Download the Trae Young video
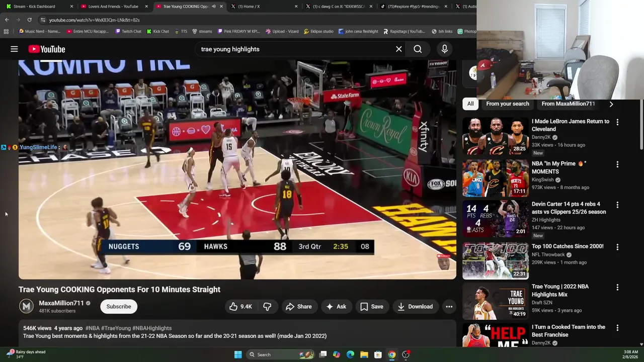Image resolution: width=644 pixels, height=362 pixels. pyautogui.click(x=415, y=307)
